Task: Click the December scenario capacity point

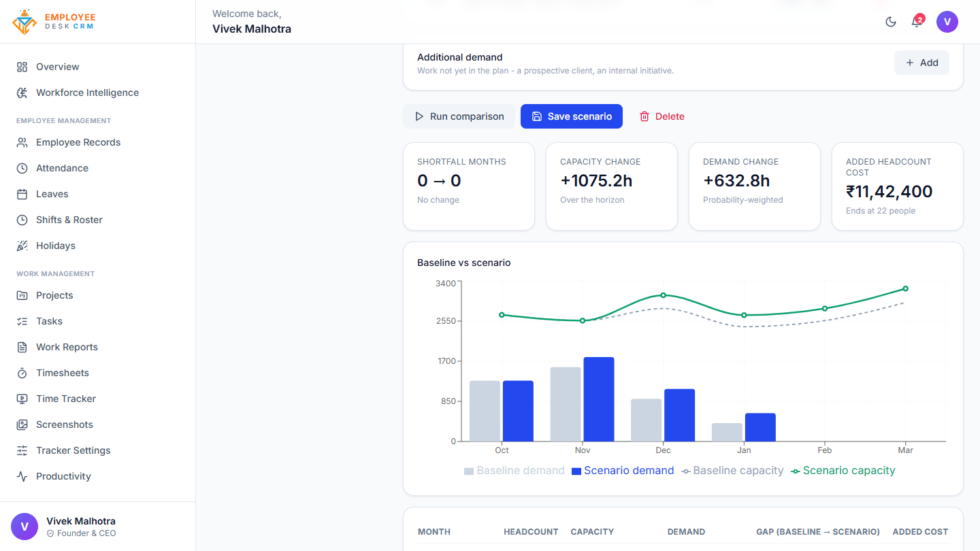Action: (x=663, y=295)
